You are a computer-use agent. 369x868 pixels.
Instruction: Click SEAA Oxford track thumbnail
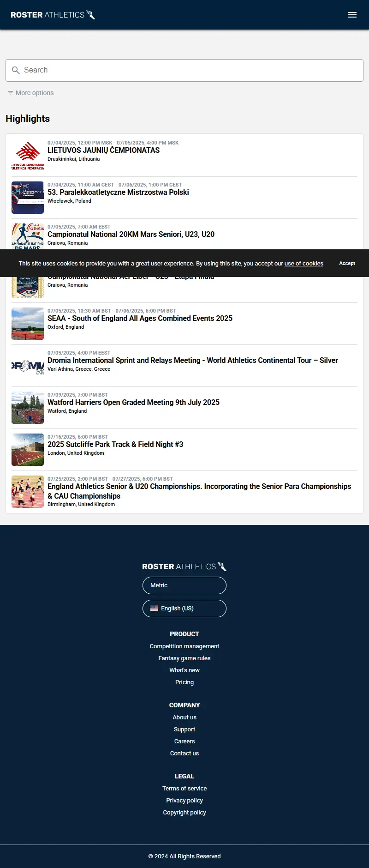(28, 324)
